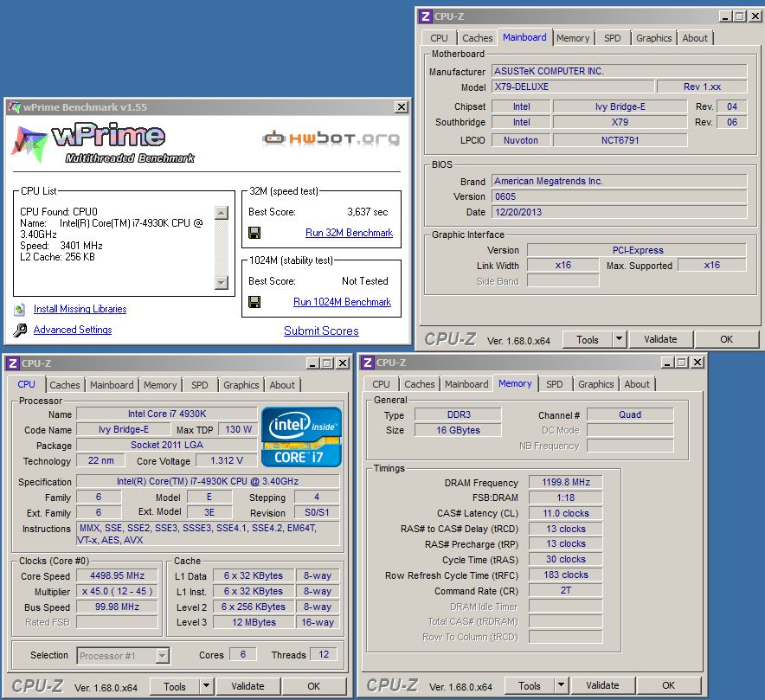Screen dimensions: 765x700
Task: Open Tools dropdown arrow in CPU window
Action: (206, 686)
